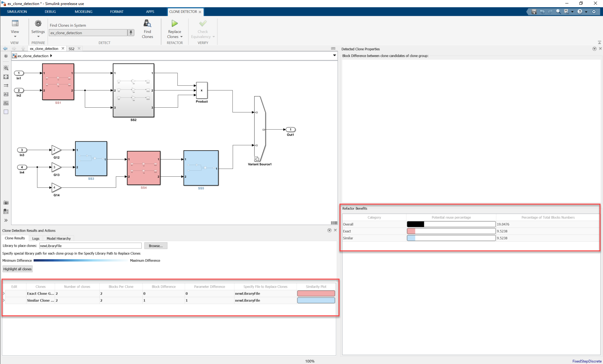Select the Annotation text tool in the palette

click(6, 94)
